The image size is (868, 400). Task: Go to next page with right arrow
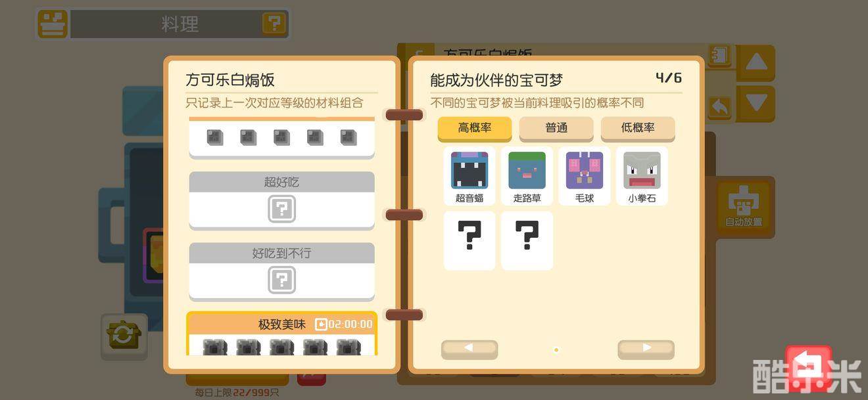click(646, 349)
